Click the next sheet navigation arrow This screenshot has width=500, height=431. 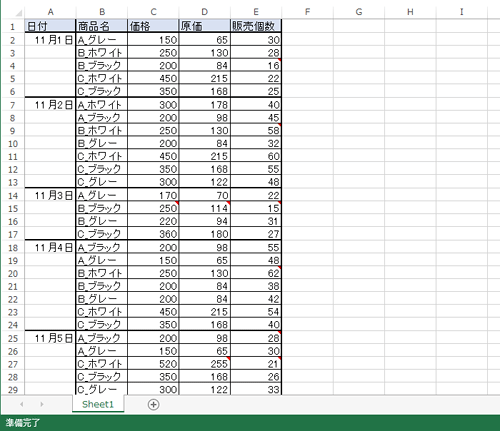pos(42,404)
